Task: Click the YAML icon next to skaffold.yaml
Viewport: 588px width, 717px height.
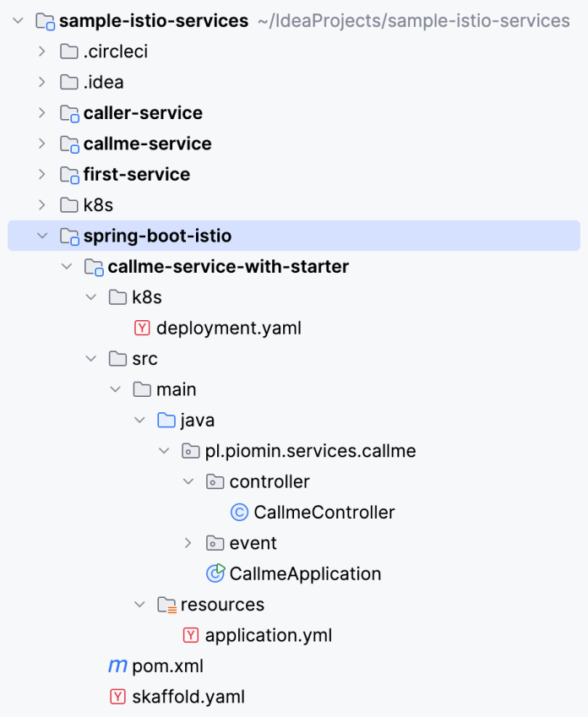Action: [x=117, y=697]
